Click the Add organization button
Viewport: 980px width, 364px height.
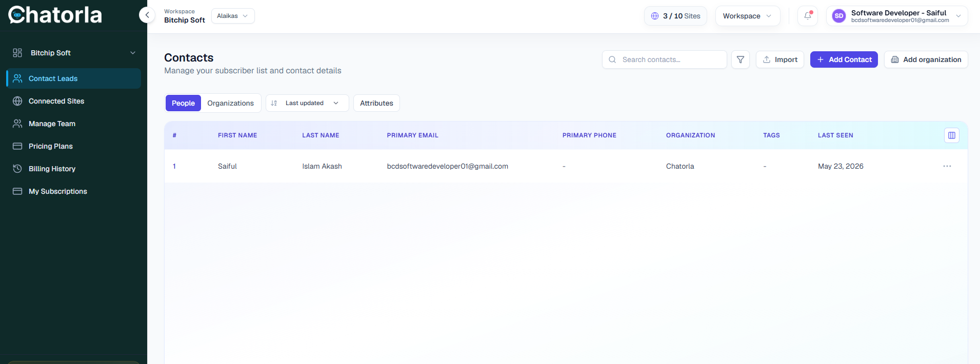[x=926, y=59]
